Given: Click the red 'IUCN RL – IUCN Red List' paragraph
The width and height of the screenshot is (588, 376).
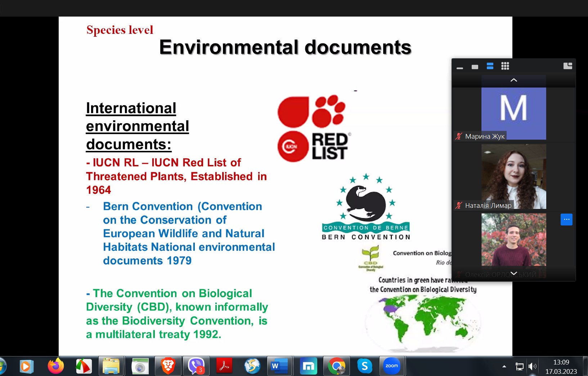Looking at the screenshot, I should point(176,176).
